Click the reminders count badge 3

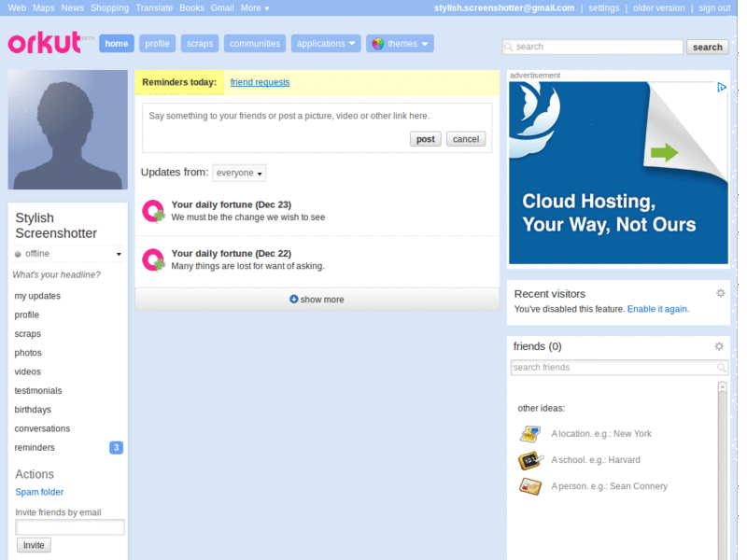[116, 448]
